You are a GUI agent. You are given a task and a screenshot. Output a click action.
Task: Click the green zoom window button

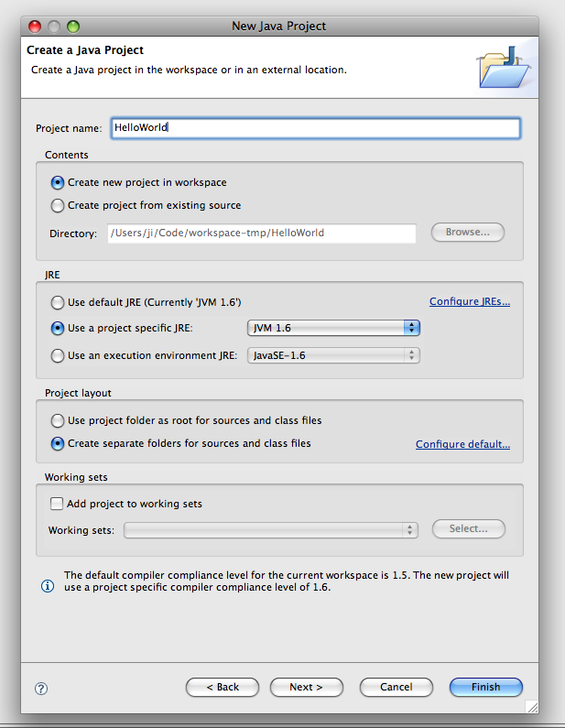tap(73, 27)
